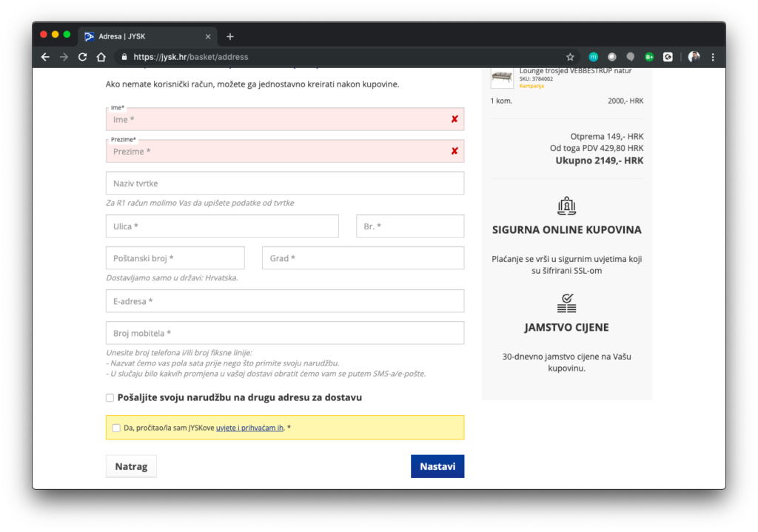This screenshot has height=532, width=758.
Task: Open Chrome three-dot menu
Action: pos(713,57)
